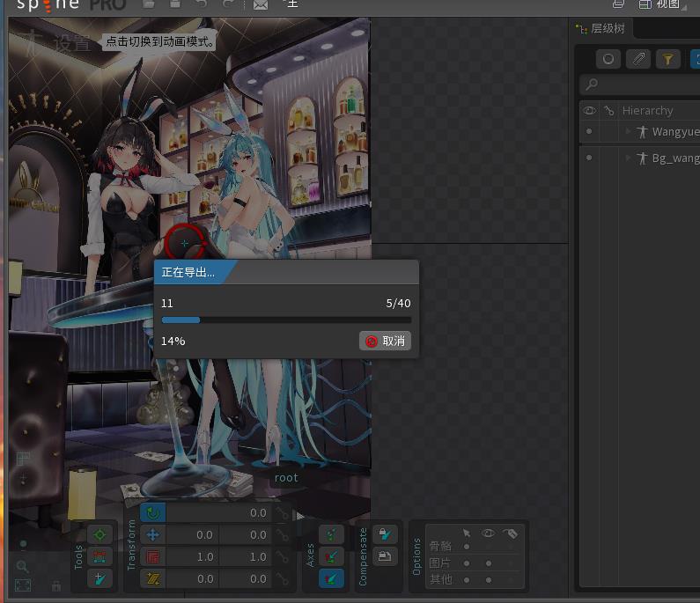Click the paperclip icon in tree toolbar
This screenshot has width=700, height=603.
point(638,59)
